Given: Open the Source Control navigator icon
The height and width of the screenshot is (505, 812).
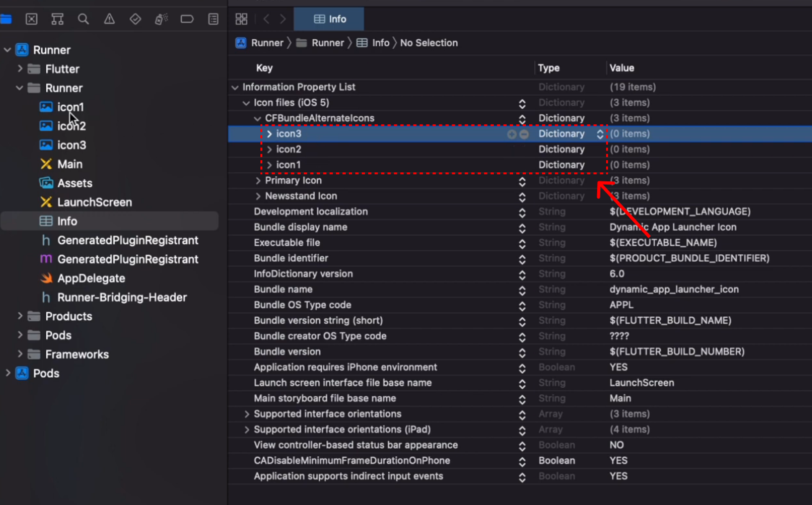Looking at the screenshot, I should click(x=31, y=19).
